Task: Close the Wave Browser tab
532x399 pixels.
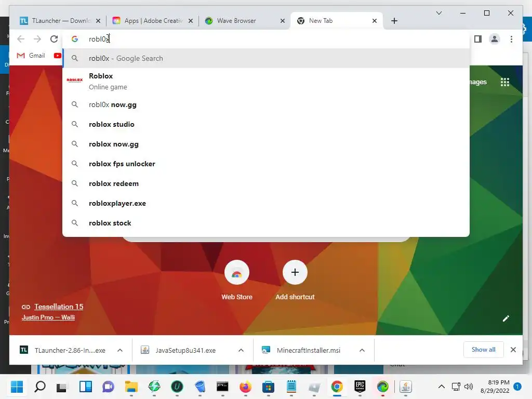Action: 283,21
